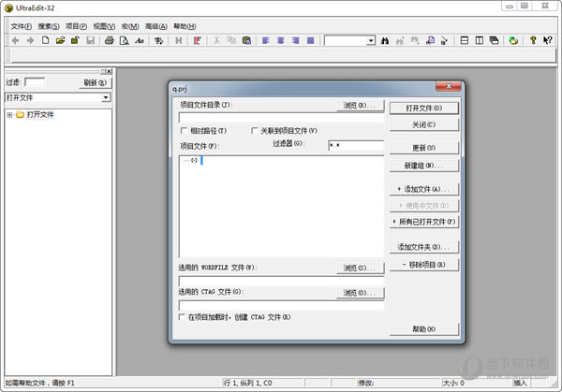This screenshot has width=562, height=392.
Task: Select the 打开文件 folder tree item
Action: point(40,114)
